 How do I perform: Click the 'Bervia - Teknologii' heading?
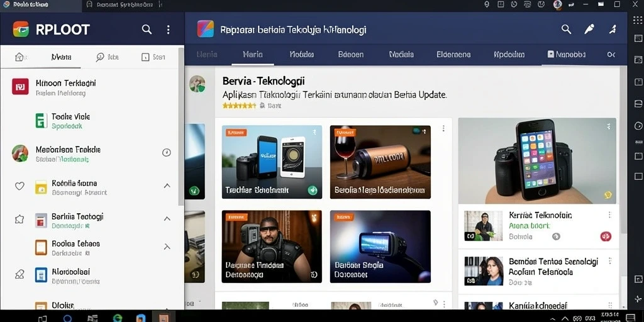pos(264,81)
